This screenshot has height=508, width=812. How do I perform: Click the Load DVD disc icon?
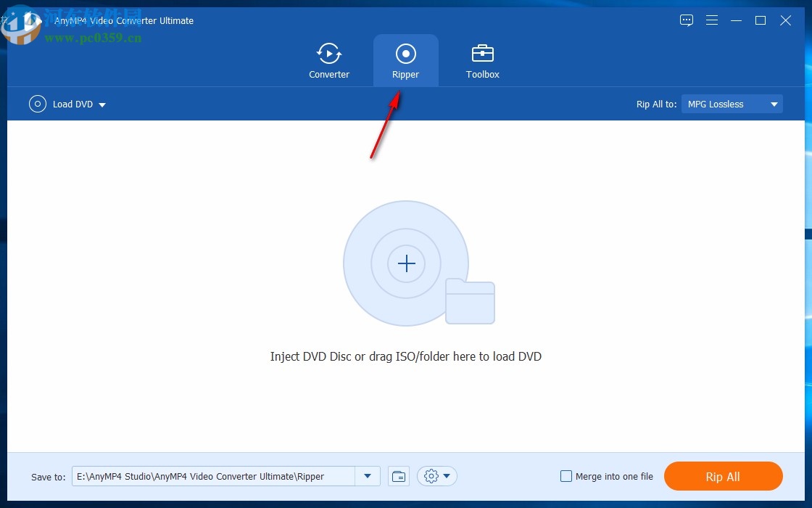pyautogui.click(x=37, y=104)
